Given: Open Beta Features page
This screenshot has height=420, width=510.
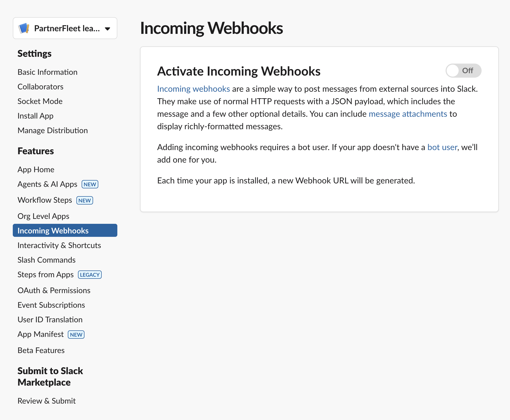Looking at the screenshot, I should tap(41, 350).
